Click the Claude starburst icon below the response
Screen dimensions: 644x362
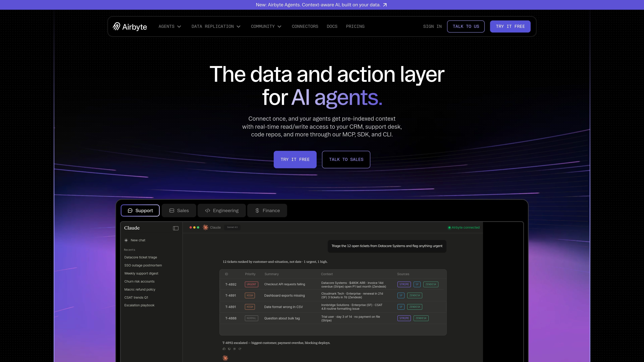tap(225, 358)
